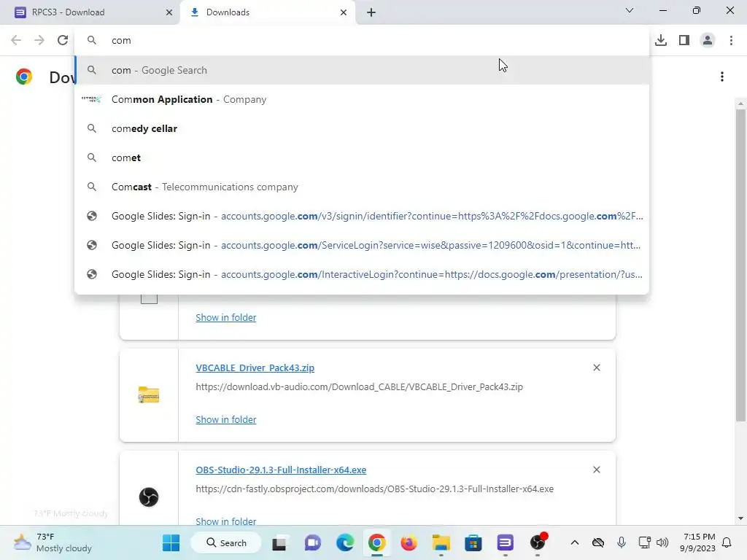Viewport: 747px width, 560px height.
Task: Select the 'com - Google Search' suggestion
Action: (362, 70)
